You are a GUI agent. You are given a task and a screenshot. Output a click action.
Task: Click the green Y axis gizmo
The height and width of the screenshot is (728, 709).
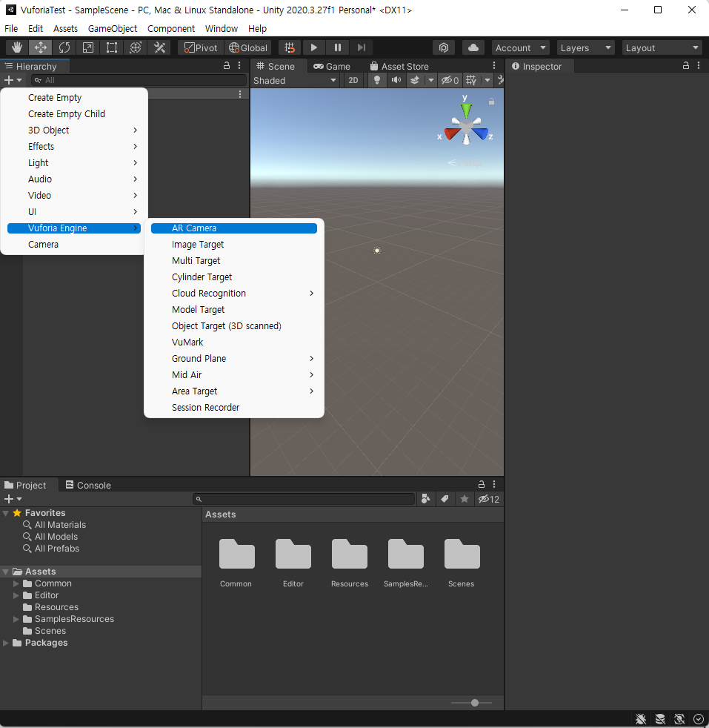tap(466, 110)
